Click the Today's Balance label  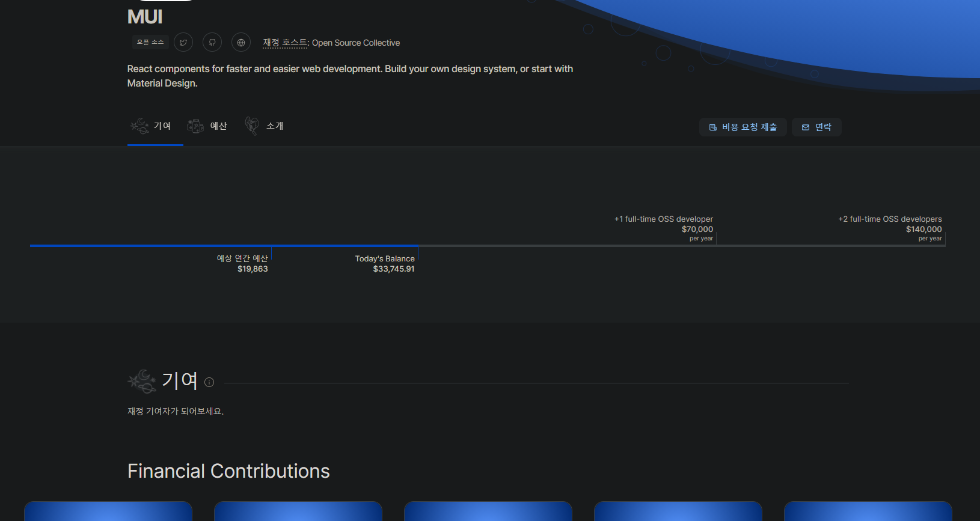pos(385,259)
